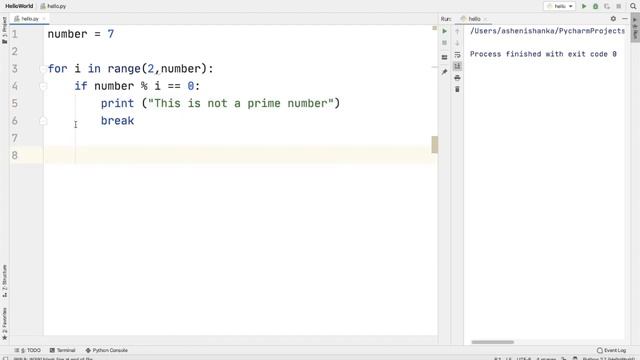The width and height of the screenshot is (640, 360).
Task: Move down the stack trace in Run panel
Action: [457, 43]
